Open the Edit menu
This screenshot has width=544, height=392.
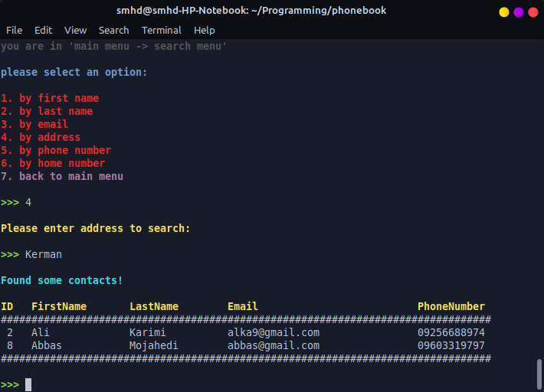point(44,31)
